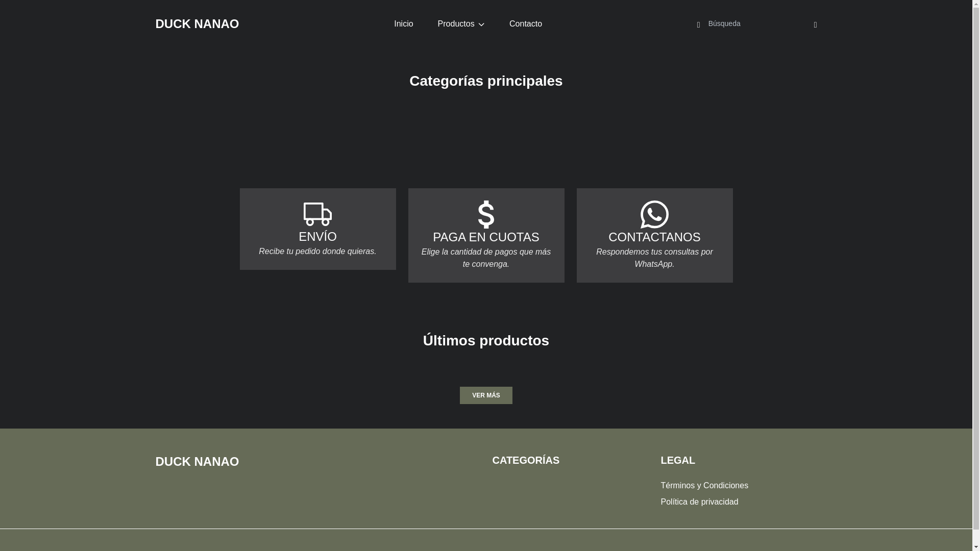Image resolution: width=980 pixels, height=551 pixels.
Task: Open Términos y Condiciones link
Action: coord(704,486)
